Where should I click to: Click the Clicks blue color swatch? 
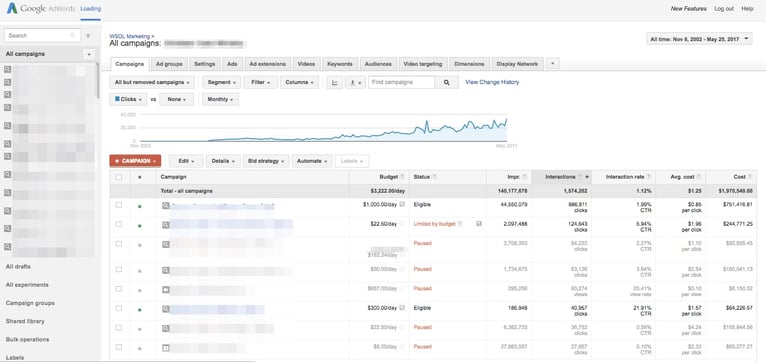click(117, 99)
